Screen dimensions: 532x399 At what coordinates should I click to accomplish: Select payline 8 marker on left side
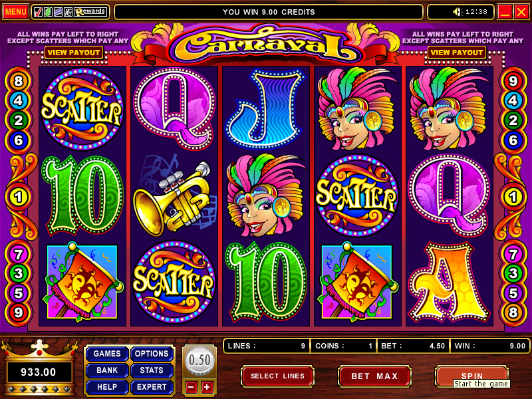[x=19, y=81]
